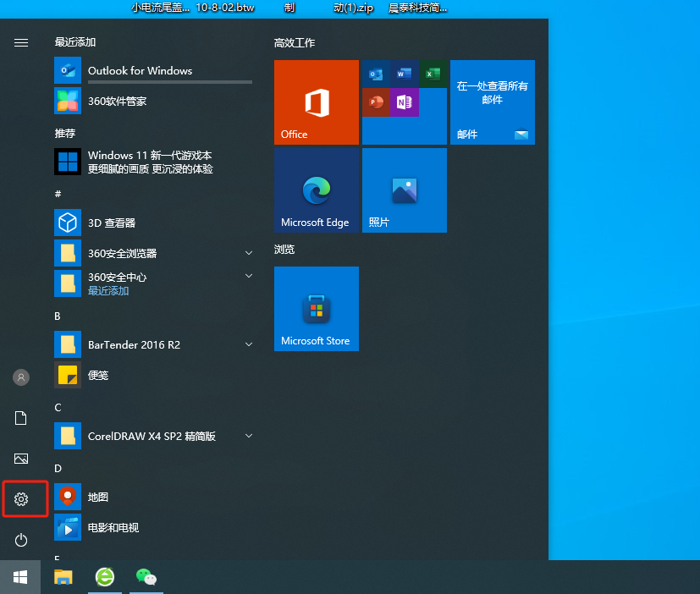
Task: Open Outlook icon in Office group tile
Action: pyautogui.click(x=376, y=74)
